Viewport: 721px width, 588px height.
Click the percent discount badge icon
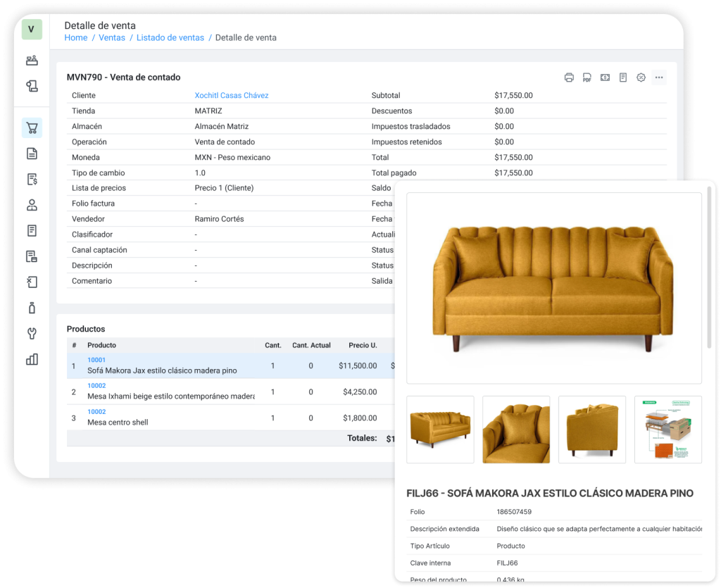pos(641,77)
